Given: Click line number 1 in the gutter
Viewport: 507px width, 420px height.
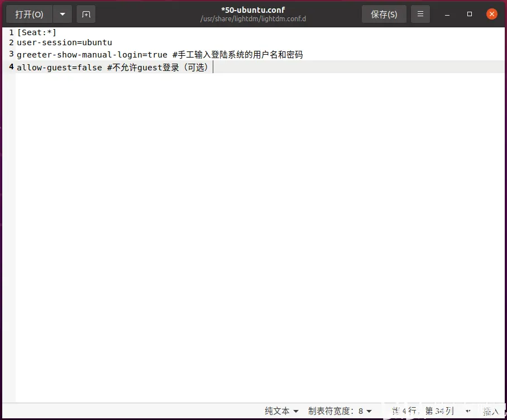Looking at the screenshot, I should (11, 32).
